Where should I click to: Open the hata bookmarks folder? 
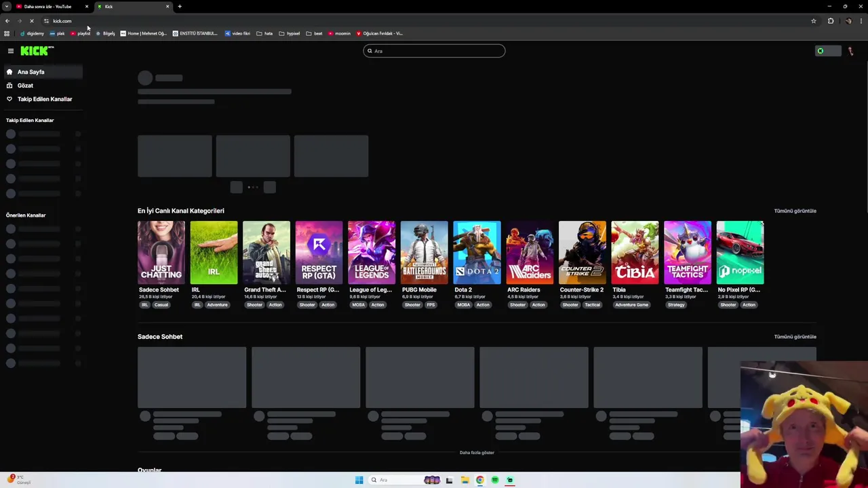pyautogui.click(x=264, y=33)
